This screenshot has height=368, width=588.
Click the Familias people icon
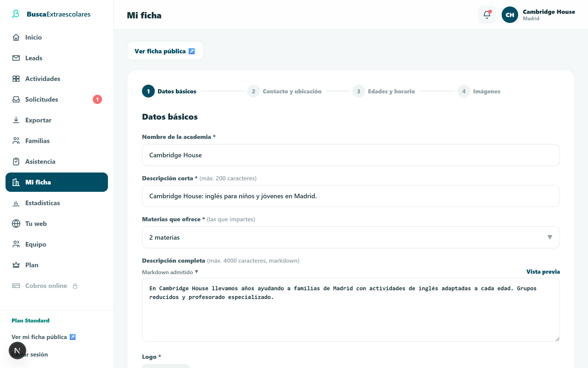point(16,141)
